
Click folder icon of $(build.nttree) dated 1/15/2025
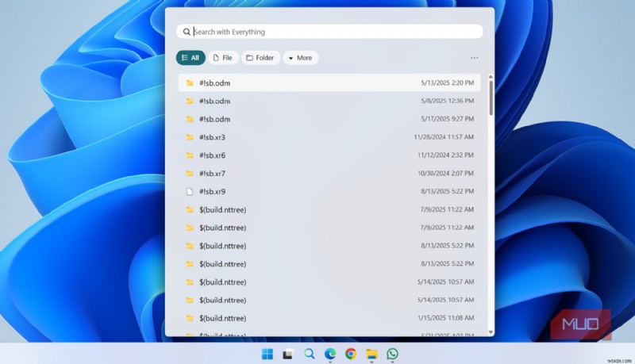[x=190, y=318]
